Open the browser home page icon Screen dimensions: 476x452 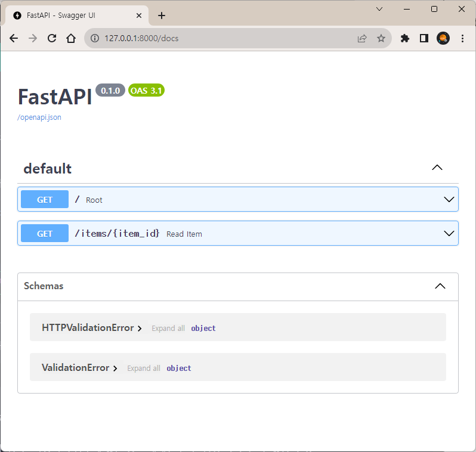click(71, 38)
